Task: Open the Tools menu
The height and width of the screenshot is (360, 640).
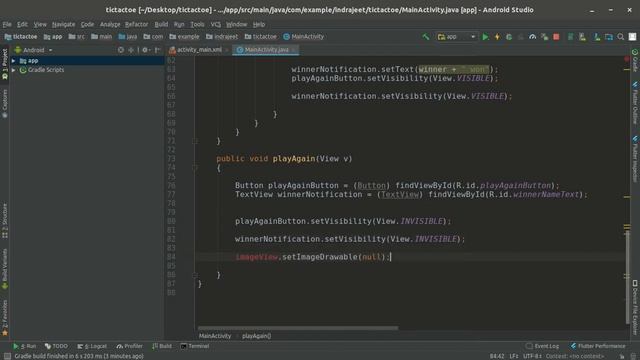Action: (x=198, y=24)
